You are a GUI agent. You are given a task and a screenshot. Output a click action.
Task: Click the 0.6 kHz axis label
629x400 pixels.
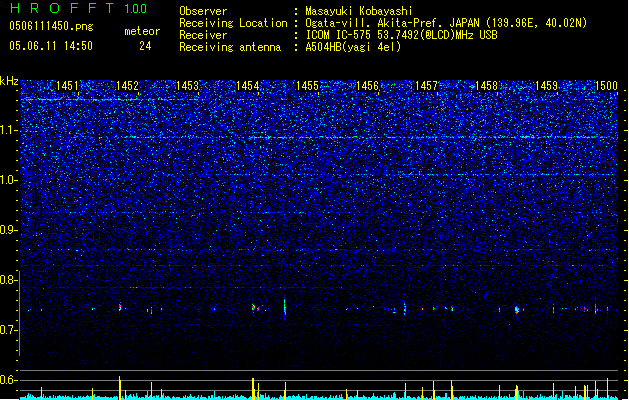(8, 380)
